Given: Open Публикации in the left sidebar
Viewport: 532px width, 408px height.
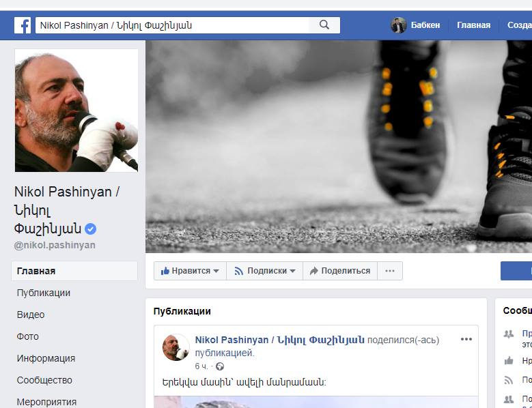Looking at the screenshot, I should [x=44, y=293].
